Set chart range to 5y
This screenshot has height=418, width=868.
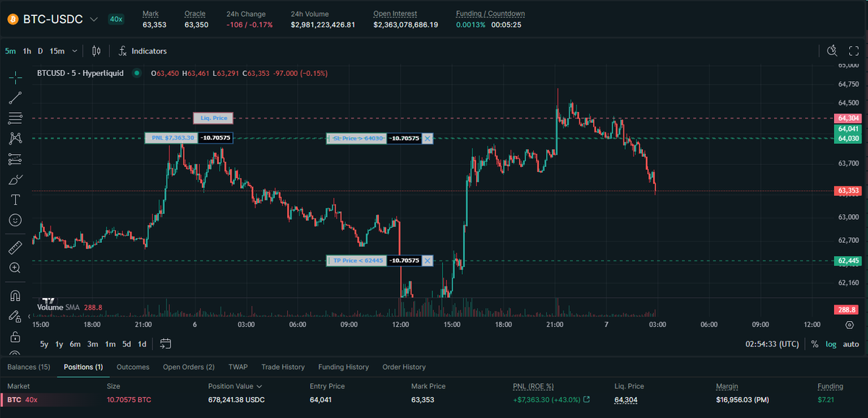(44, 344)
